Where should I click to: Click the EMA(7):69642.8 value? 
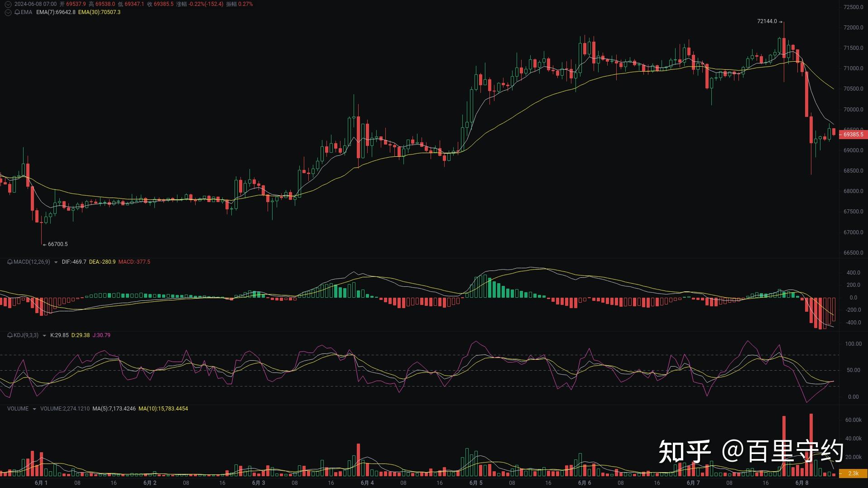56,12
